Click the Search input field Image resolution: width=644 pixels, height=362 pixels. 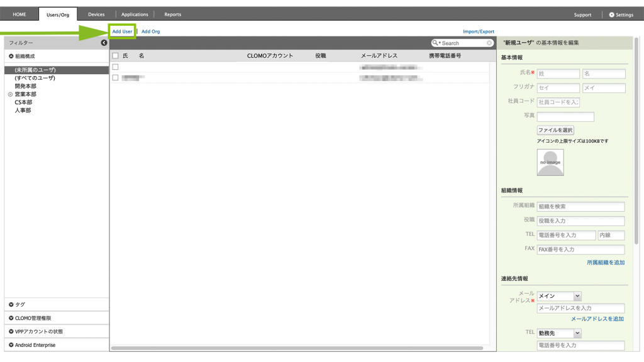click(464, 43)
